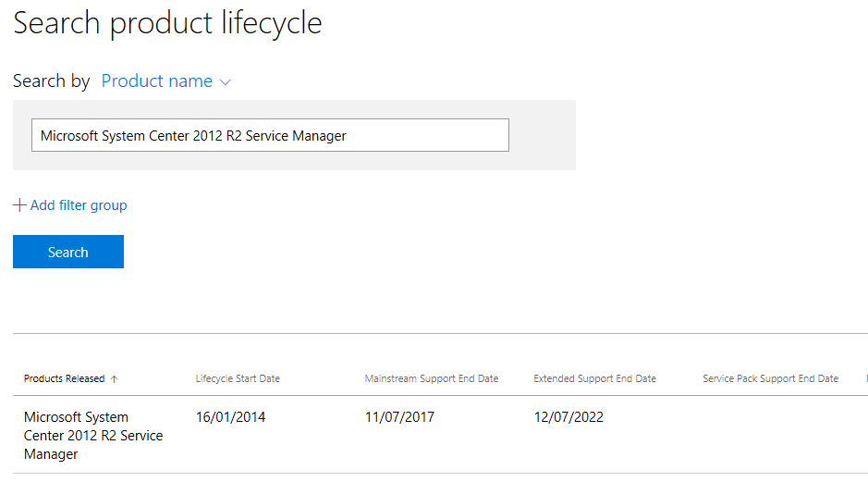
Task: Click the 11/07/2017 mainstream support date
Action: point(399,417)
